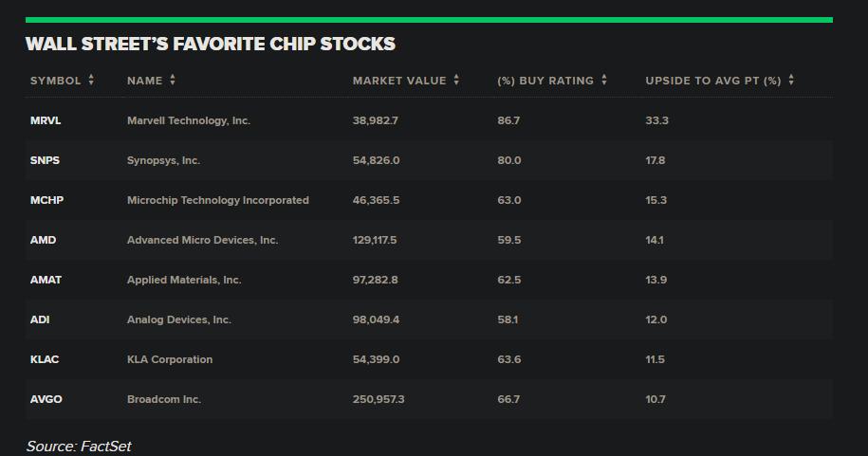The width and height of the screenshot is (868, 456).
Task: Open the SNPS ticker symbol
Action: [x=45, y=160]
